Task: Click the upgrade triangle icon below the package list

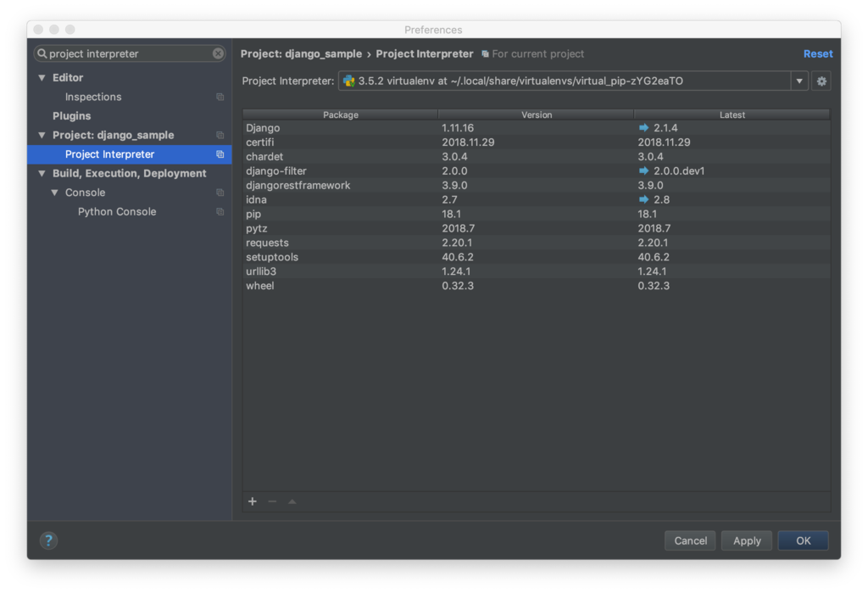Action: click(292, 501)
